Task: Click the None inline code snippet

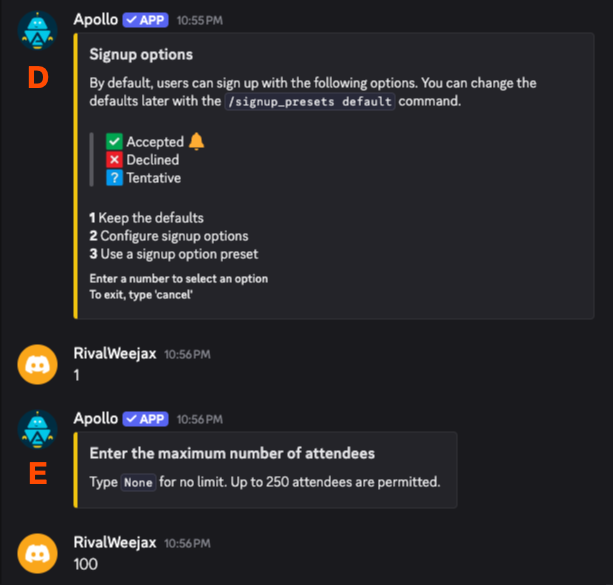Action: 138,482
